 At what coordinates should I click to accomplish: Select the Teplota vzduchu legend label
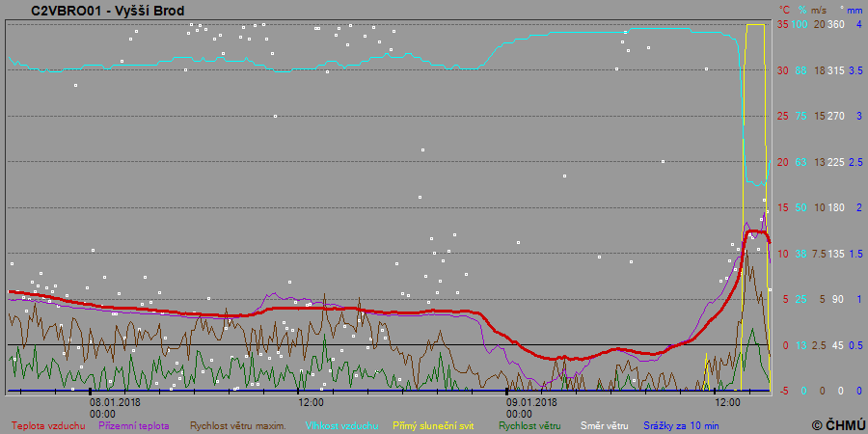(47, 424)
